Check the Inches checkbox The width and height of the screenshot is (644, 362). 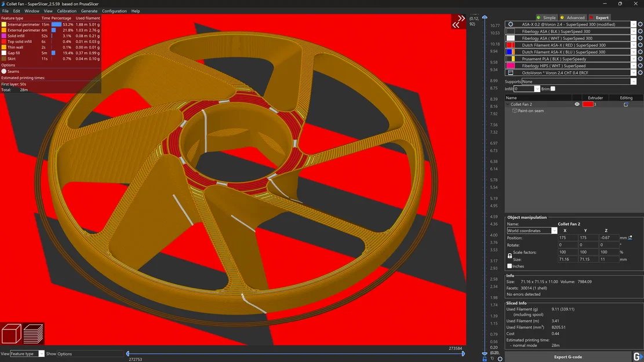[510, 266]
